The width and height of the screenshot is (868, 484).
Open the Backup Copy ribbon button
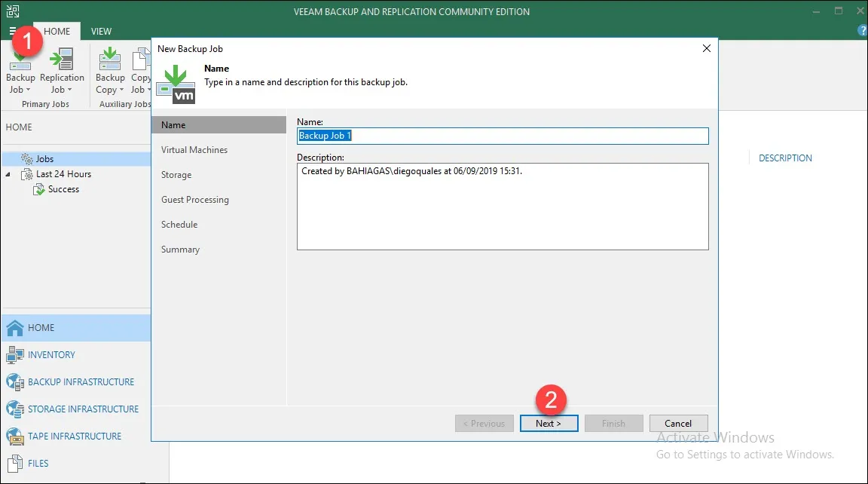[x=110, y=75]
